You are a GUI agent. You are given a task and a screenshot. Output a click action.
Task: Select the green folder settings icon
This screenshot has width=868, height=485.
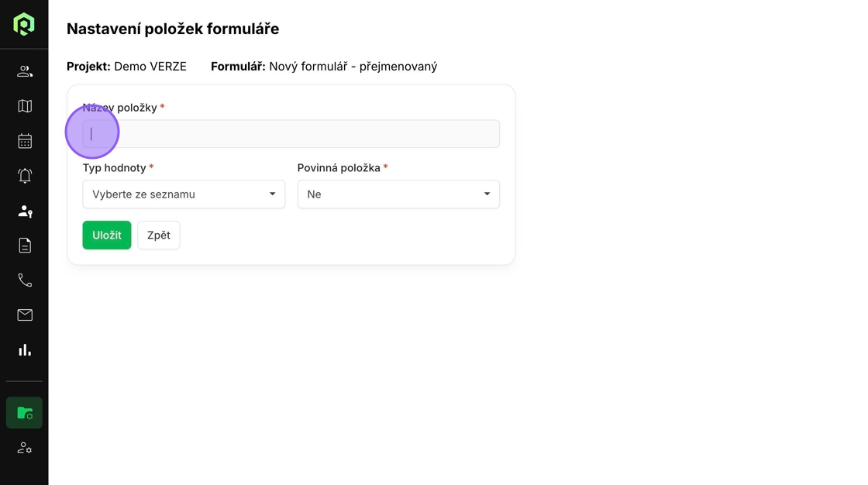point(24,413)
